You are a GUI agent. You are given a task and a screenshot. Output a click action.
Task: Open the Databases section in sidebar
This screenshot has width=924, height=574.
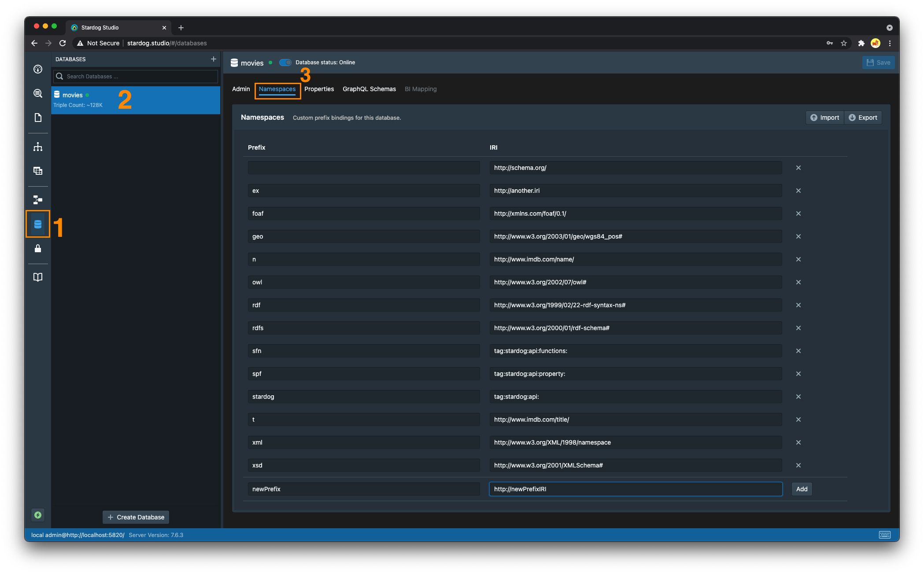point(38,224)
